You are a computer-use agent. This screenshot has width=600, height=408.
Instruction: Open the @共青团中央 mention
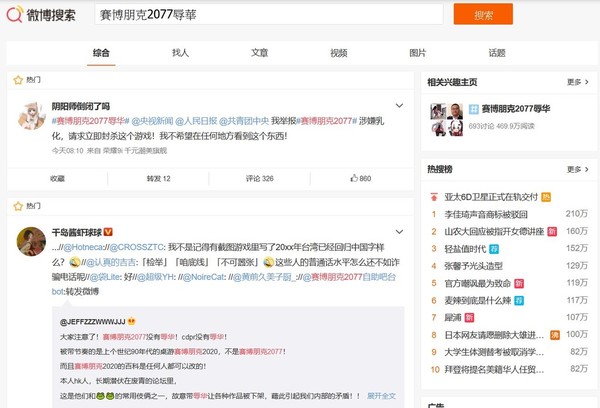[x=244, y=121]
